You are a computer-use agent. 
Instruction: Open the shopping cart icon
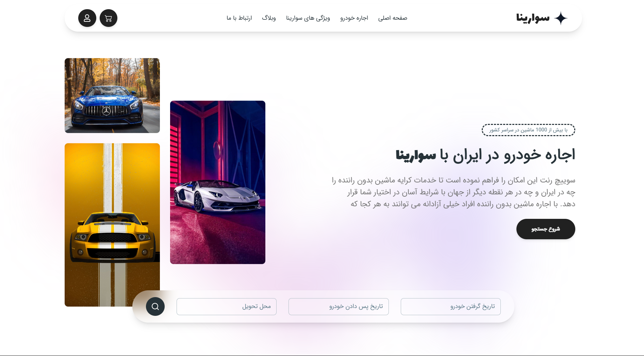click(x=109, y=18)
